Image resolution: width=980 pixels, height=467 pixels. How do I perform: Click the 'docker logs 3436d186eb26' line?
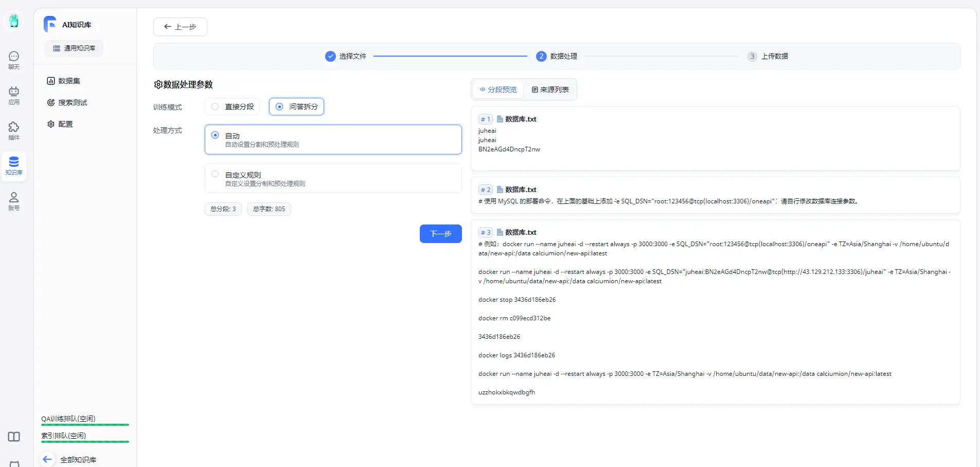click(516, 355)
